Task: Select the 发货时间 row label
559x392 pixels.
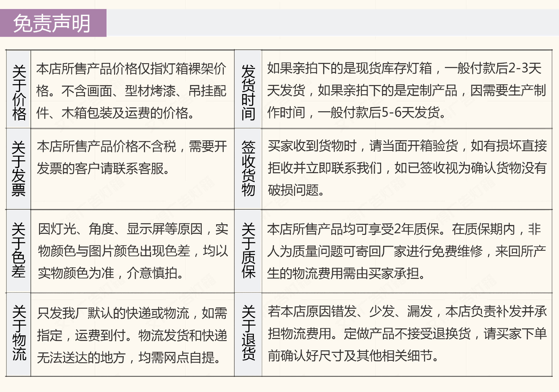Action: [x=248, y=93]
